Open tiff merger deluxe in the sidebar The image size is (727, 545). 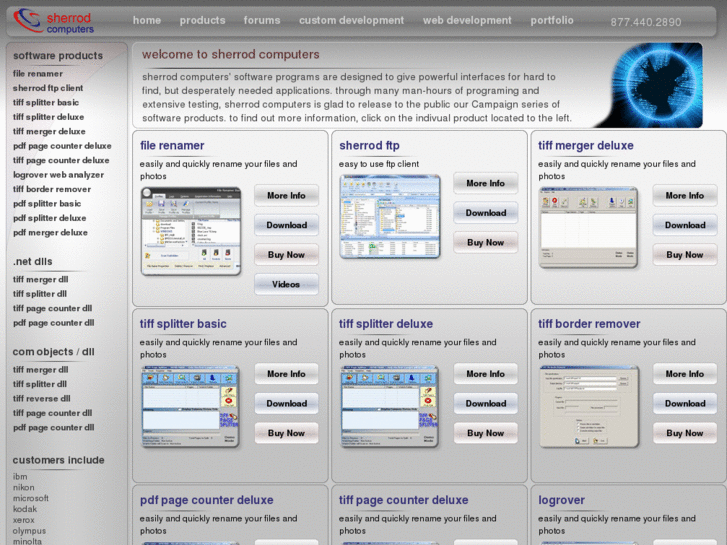point(49,131)
